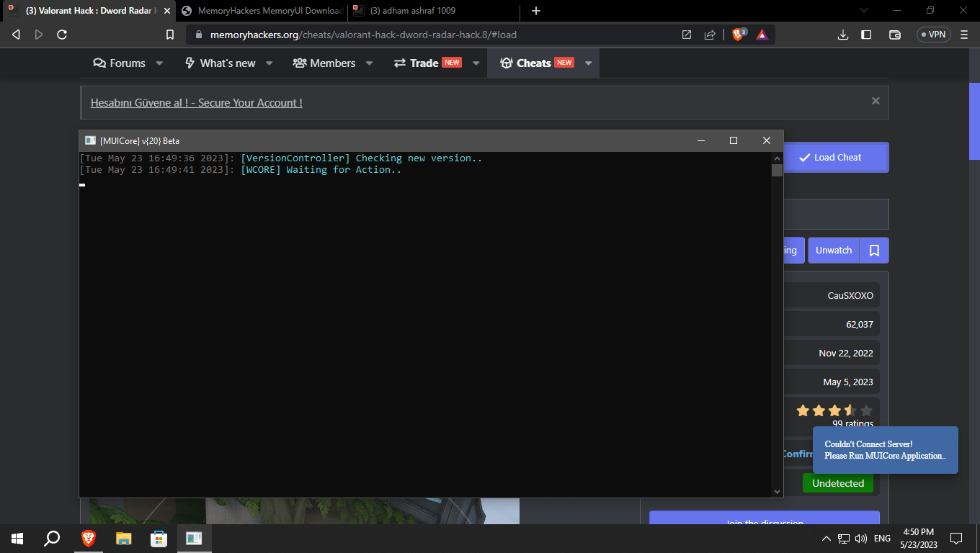Bookmark this page from address bar

pos(170,35)
